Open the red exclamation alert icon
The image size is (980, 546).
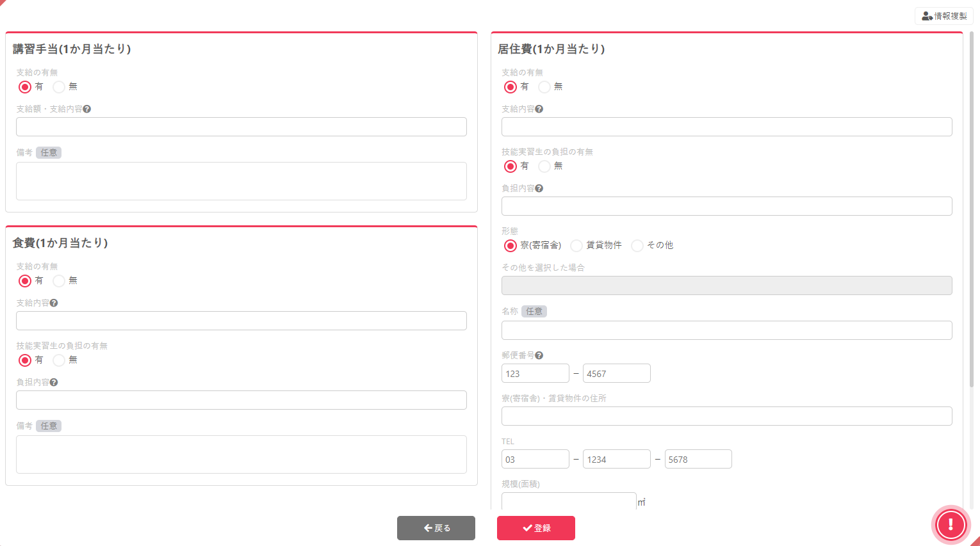(x=951, y=525)
